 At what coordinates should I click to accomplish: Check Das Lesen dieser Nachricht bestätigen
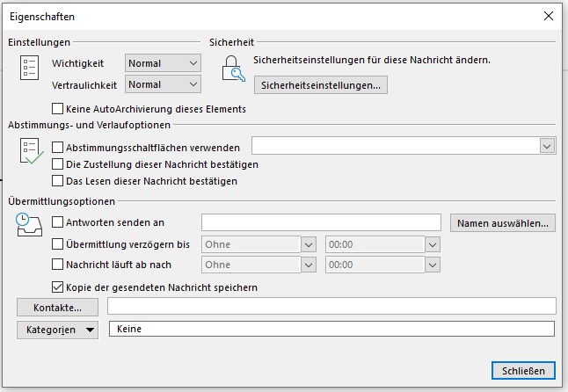tap(58, 181)
